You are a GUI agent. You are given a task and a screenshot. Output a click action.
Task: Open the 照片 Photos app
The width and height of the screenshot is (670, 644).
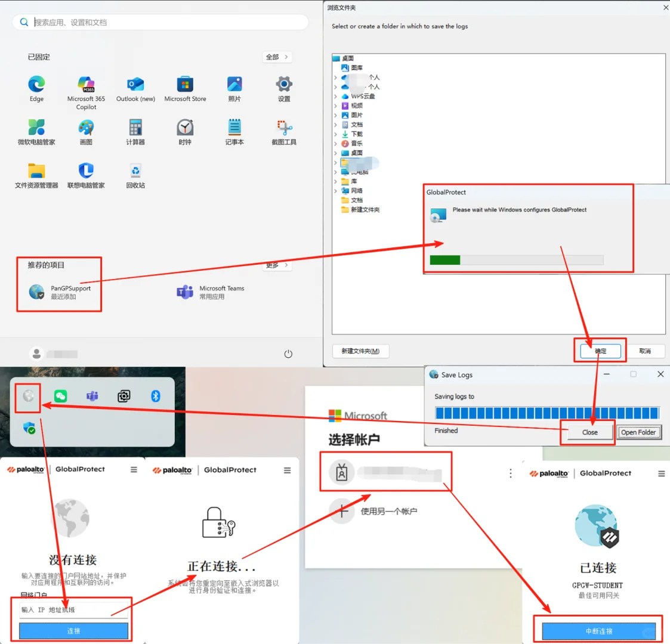tap(234, 88)
